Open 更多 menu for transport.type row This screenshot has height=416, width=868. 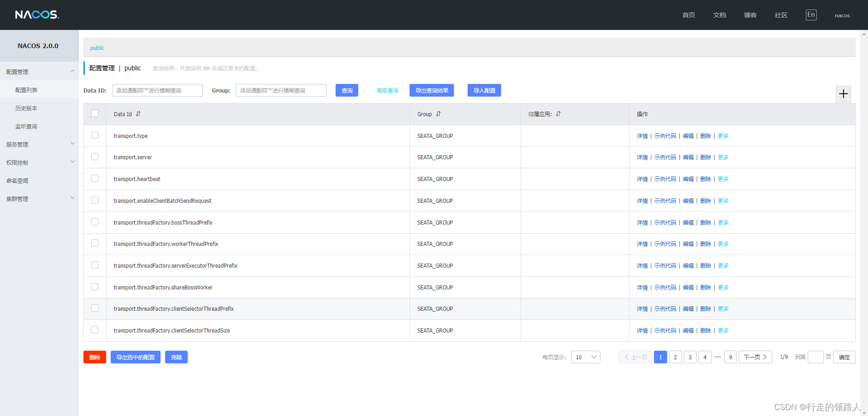tap(723, 136)
